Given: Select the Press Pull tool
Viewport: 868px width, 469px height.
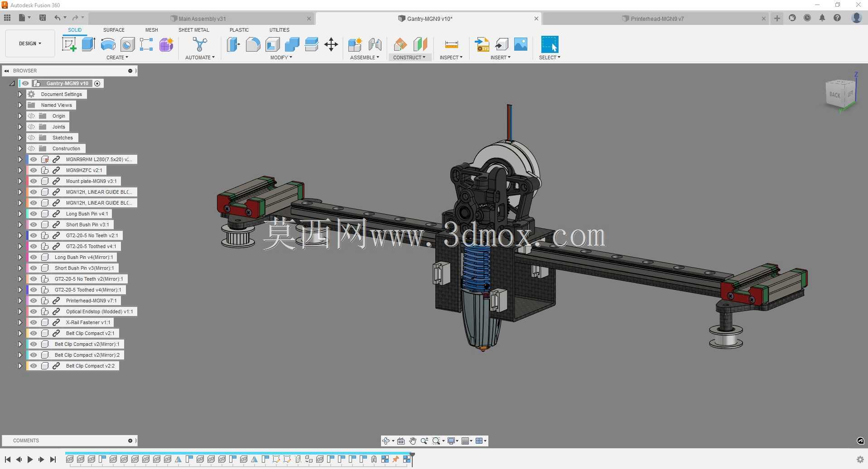Looking at the screenshot, I should 233,44.
